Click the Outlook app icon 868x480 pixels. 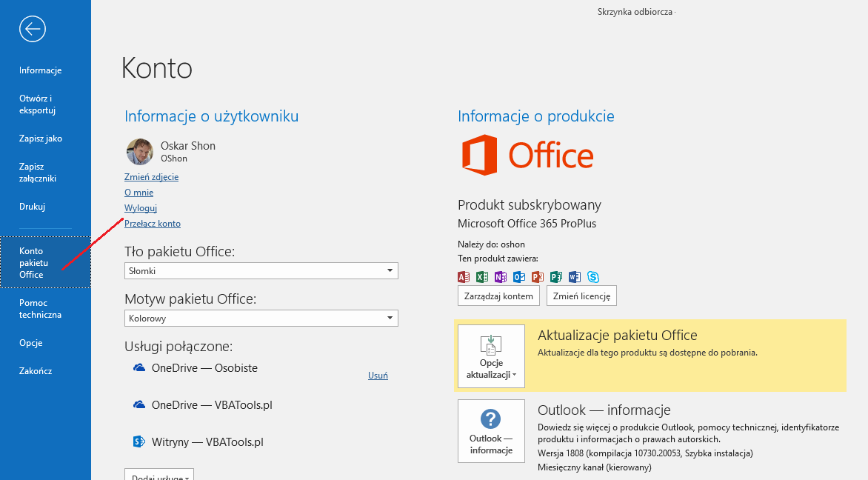point(518,277)
